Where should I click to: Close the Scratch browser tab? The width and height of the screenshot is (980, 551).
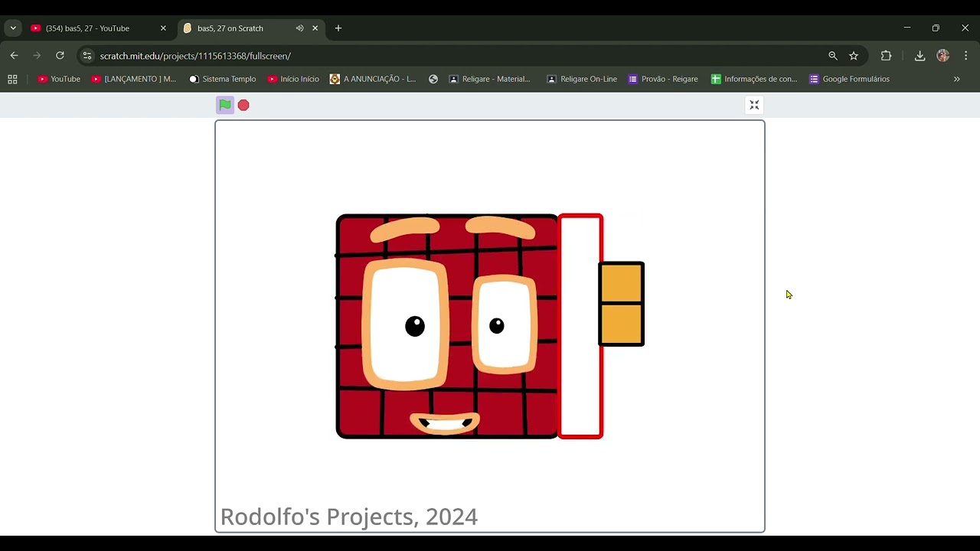315,28
